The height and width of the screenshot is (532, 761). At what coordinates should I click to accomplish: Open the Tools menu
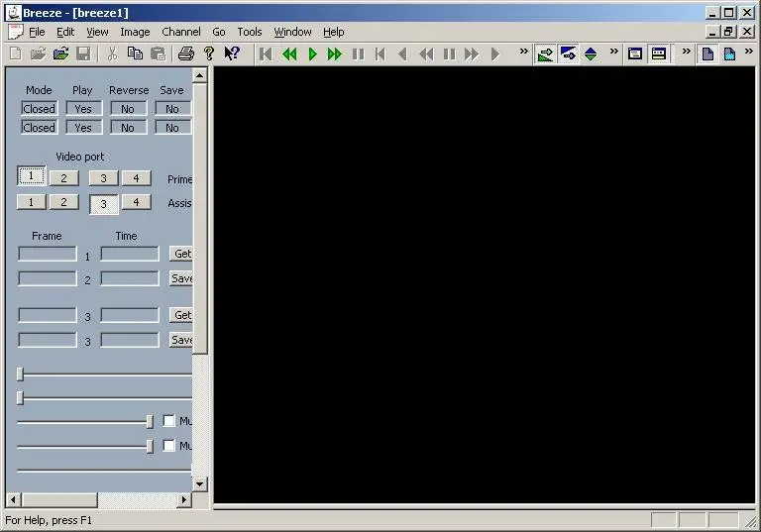pos(250,32)
